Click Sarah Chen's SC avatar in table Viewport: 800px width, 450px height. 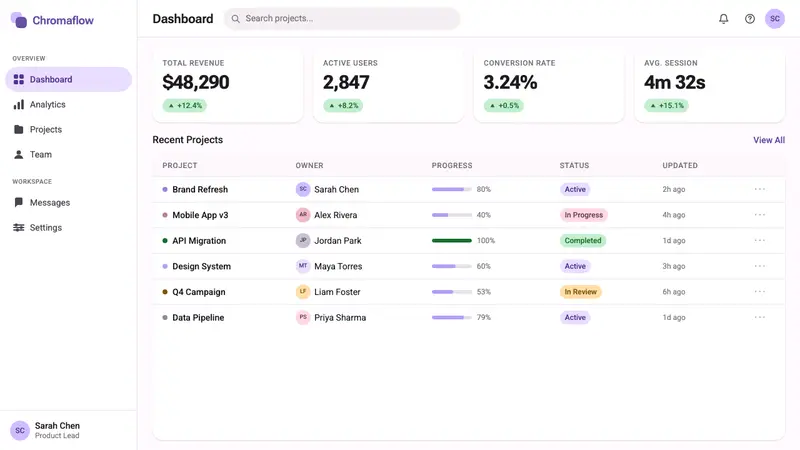[303, 189]
